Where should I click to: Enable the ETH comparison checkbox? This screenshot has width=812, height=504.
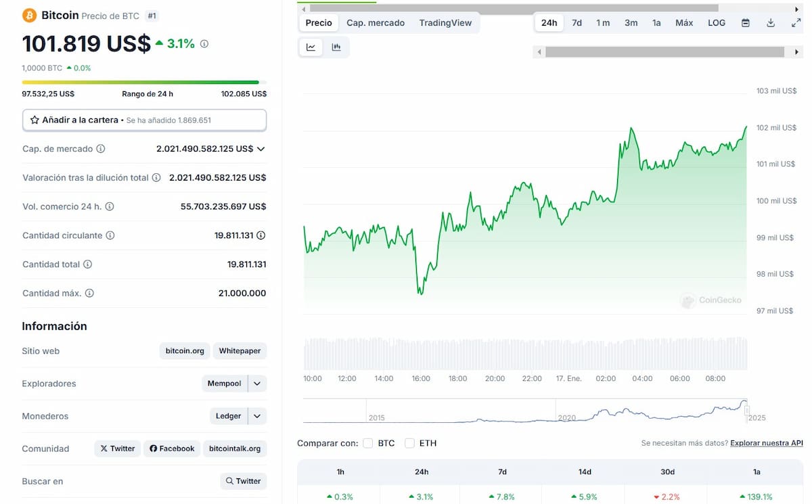(409, 443)
